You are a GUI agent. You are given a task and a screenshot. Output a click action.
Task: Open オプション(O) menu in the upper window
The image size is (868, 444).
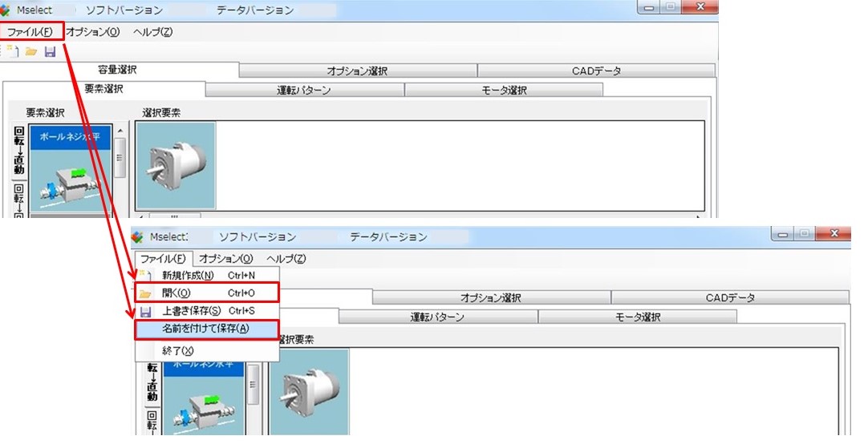[x=92, y=32]
